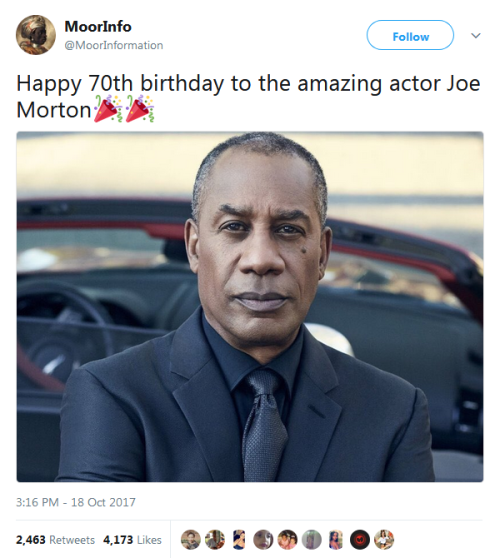Open the last liker avatar in the row

coord(384,539)
